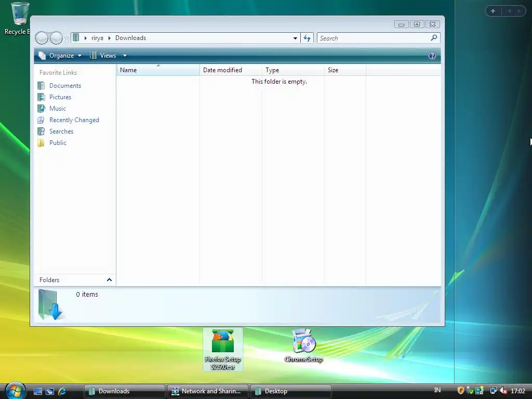Launch Internet Explorer from Quick Launch
The image size is (532, 399).
[x=62, y=391]
